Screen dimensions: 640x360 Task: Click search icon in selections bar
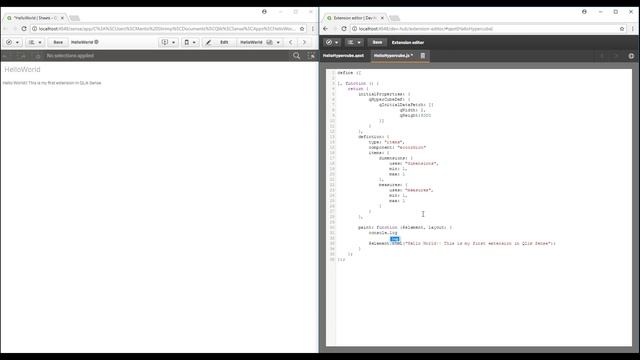[297, 56]
